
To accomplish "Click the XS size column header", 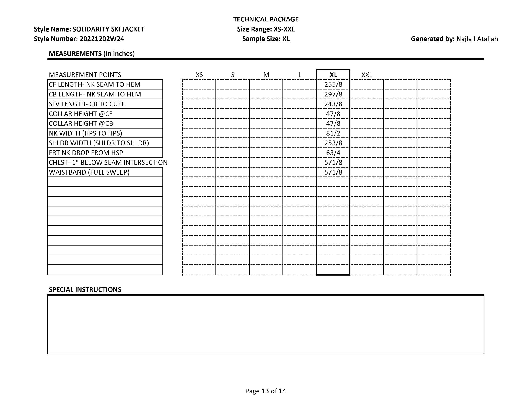I will [x=199, y=74].
